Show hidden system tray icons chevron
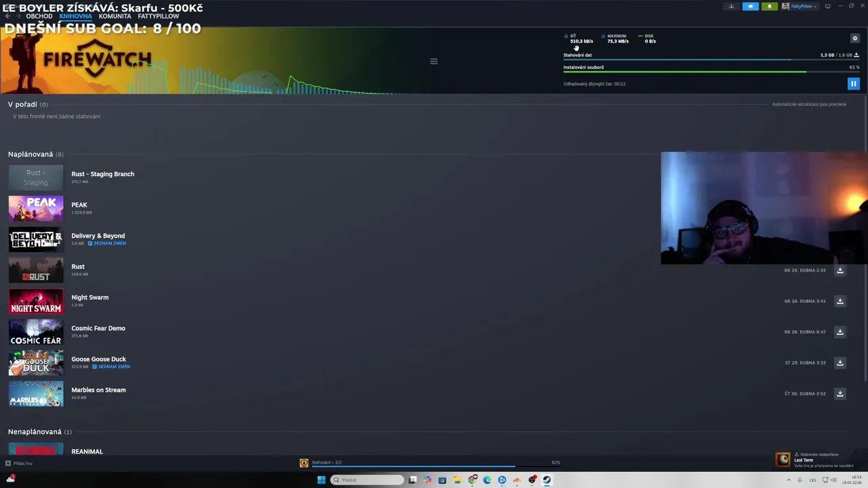This screenshot has width=868, height=488. [789, 480]
